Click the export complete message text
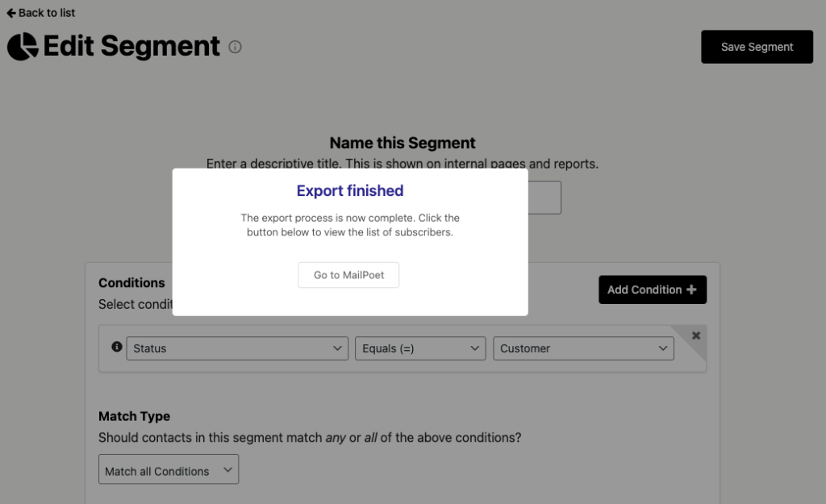The image size is (826, 504). (350, 225)
